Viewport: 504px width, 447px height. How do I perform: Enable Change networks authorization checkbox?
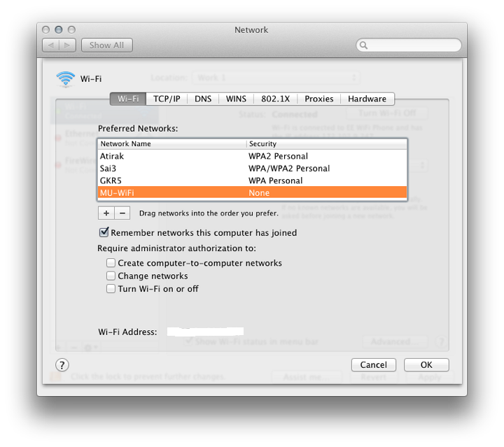[x=111, y=276]
